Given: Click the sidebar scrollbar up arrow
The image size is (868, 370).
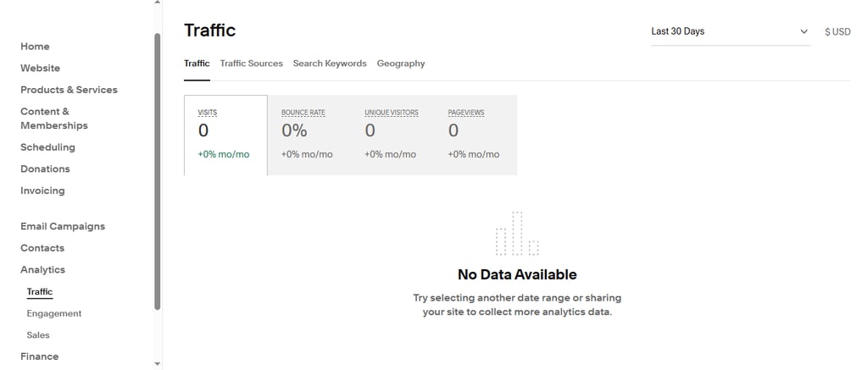Looking at the screenshot, I should [x=157, y=3].
